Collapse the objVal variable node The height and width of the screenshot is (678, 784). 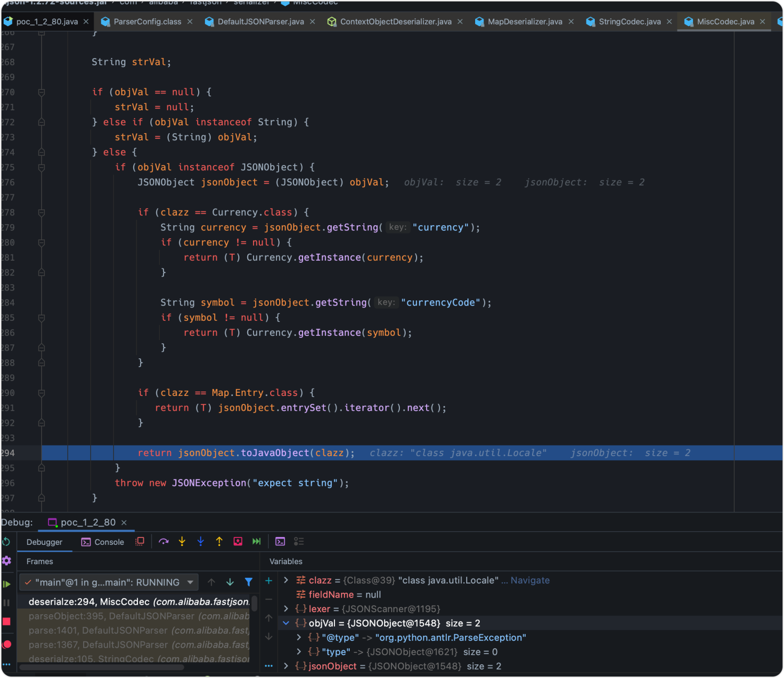[x=286, y=623]
